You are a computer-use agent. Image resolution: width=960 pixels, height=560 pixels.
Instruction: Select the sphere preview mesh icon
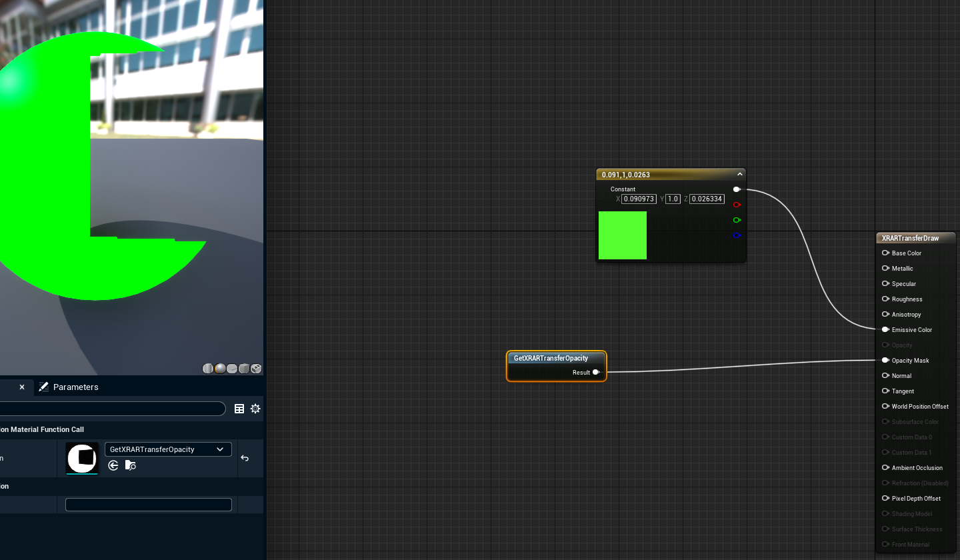tap(219, 368)
